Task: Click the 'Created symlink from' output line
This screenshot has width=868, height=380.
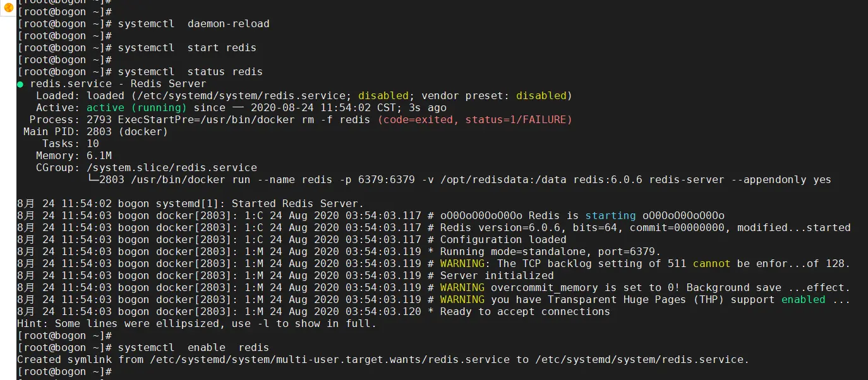Action: tap(383, 360)
